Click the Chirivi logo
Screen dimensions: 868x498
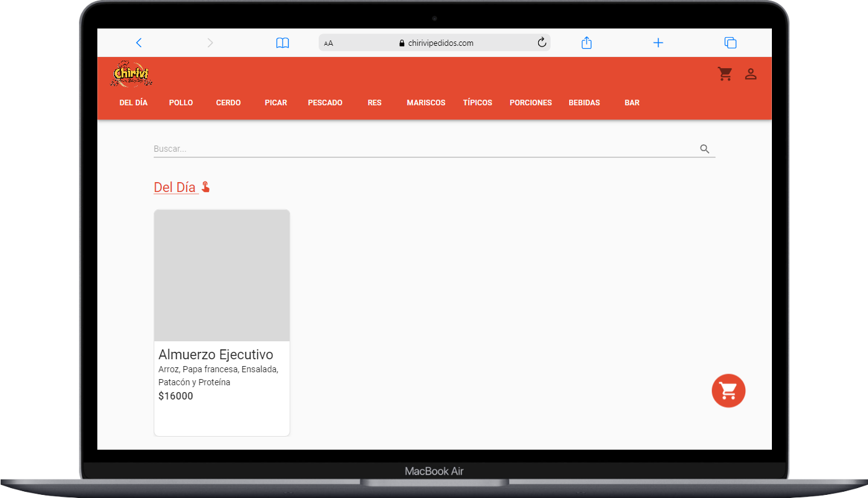(x=131, y=74)
